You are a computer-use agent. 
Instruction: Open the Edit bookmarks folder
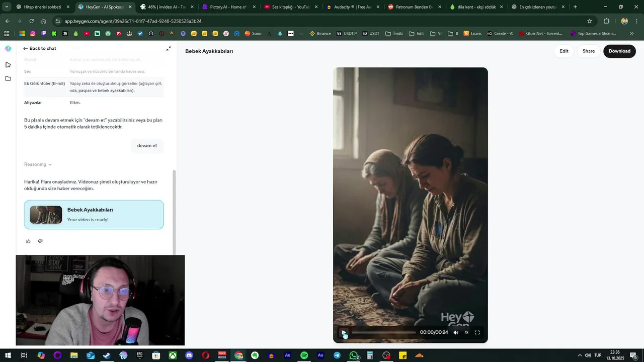pos(416,34)
